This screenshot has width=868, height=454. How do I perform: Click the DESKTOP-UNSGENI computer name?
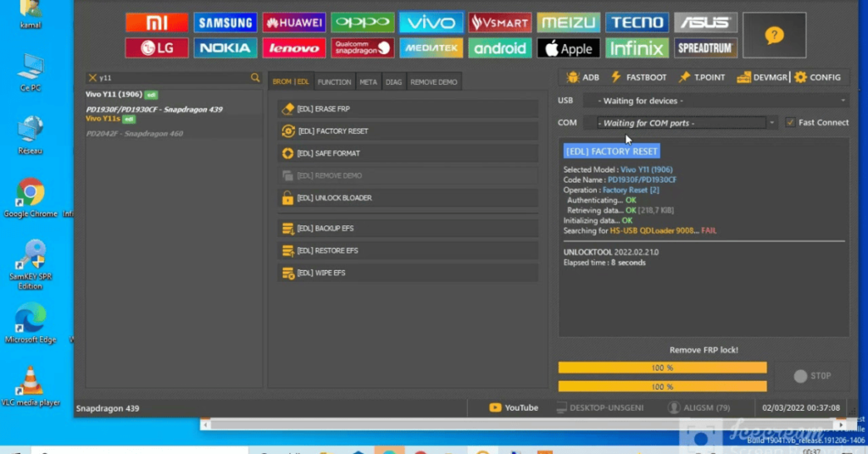[600, 407]
